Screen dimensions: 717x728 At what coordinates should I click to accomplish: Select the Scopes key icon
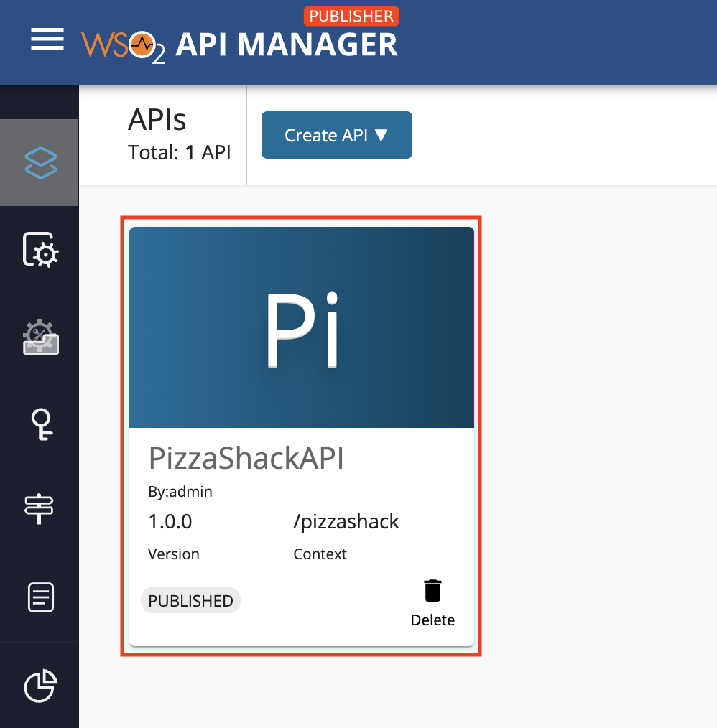39,424
